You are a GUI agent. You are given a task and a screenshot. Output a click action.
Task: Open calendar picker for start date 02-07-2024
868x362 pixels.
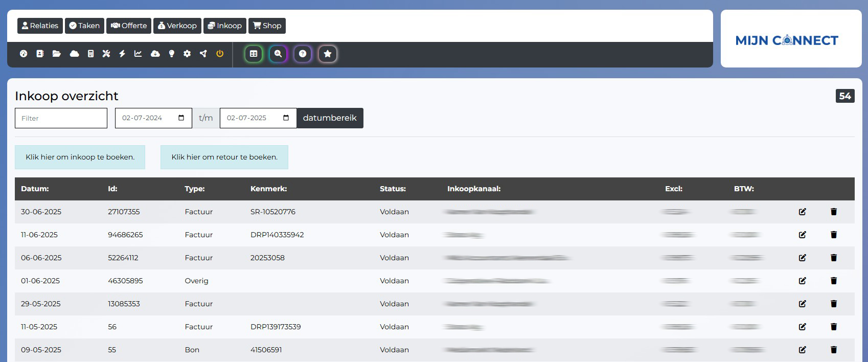coord(181,118)
